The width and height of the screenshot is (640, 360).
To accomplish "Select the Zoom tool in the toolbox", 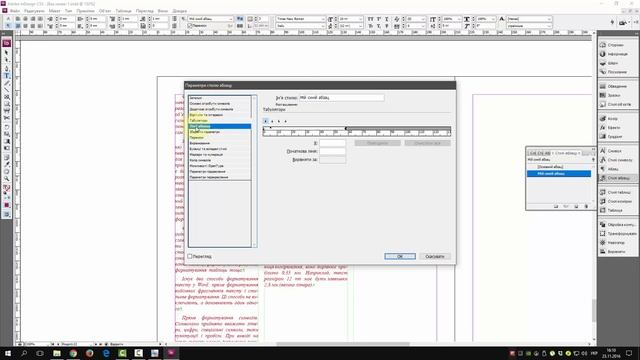I will (7, 179).
